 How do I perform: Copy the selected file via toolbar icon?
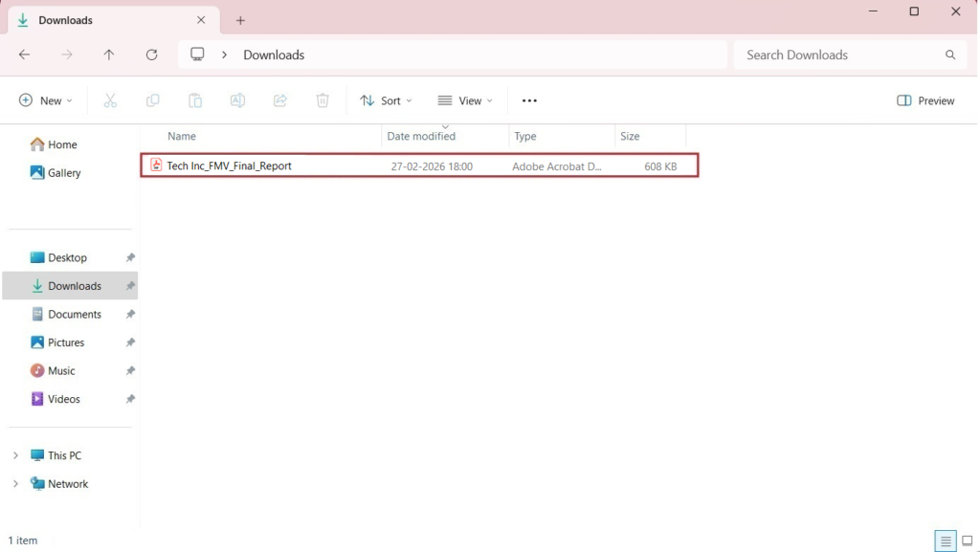152,99
